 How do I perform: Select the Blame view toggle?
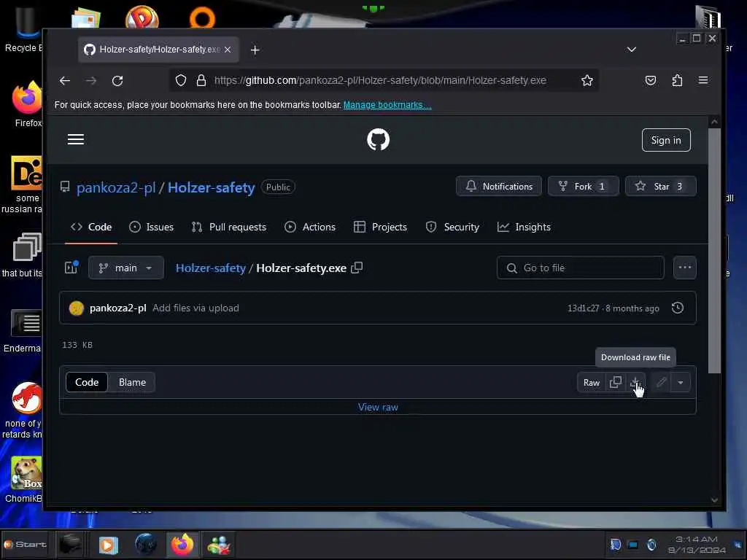pos(132,382)
